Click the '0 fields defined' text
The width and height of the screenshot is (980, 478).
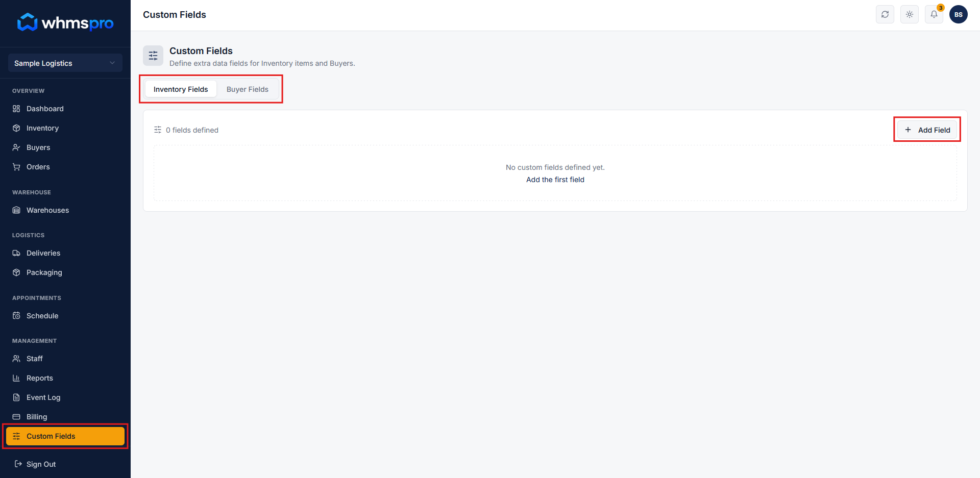[192, 130]
